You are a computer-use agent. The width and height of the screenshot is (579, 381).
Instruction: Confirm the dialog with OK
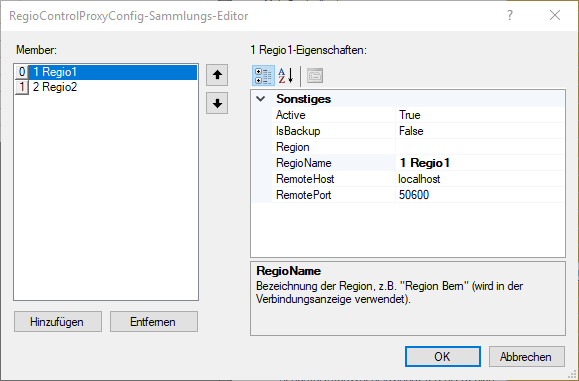click(x=443, y=357)
